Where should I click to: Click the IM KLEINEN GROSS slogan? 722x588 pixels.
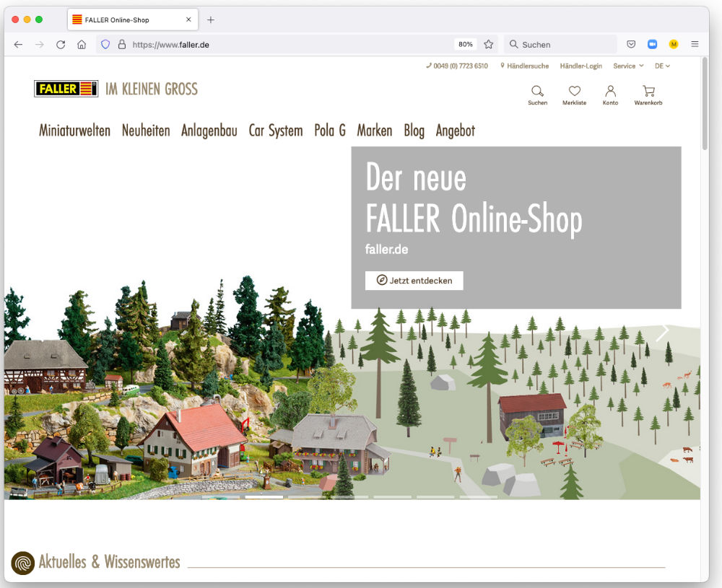click(x=152, y=89)
